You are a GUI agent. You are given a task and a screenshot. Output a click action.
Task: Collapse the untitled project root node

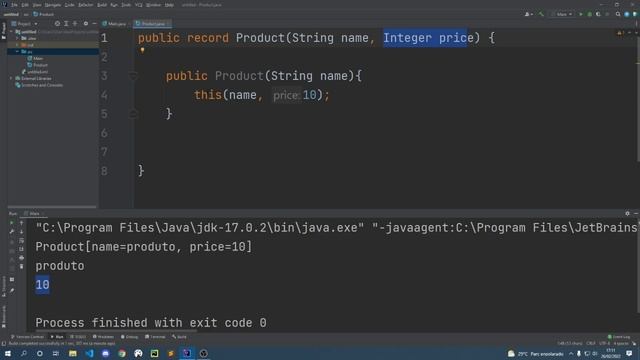click(12, 31)
